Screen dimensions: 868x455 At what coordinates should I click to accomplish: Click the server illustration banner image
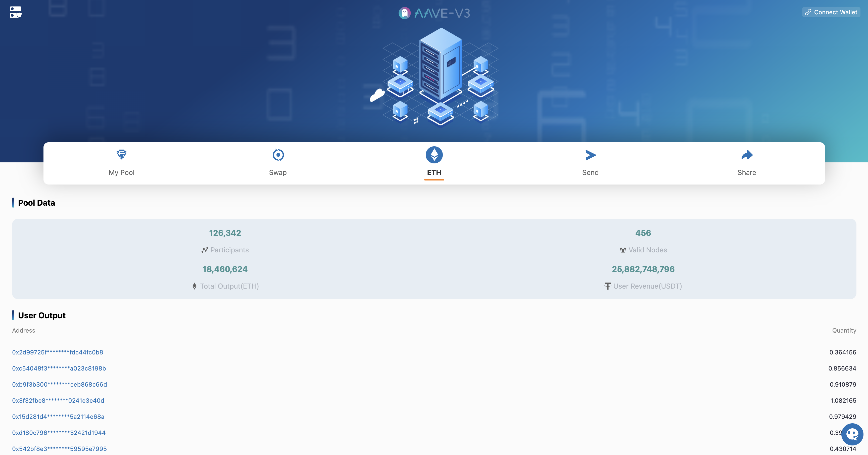click(438, 77)
